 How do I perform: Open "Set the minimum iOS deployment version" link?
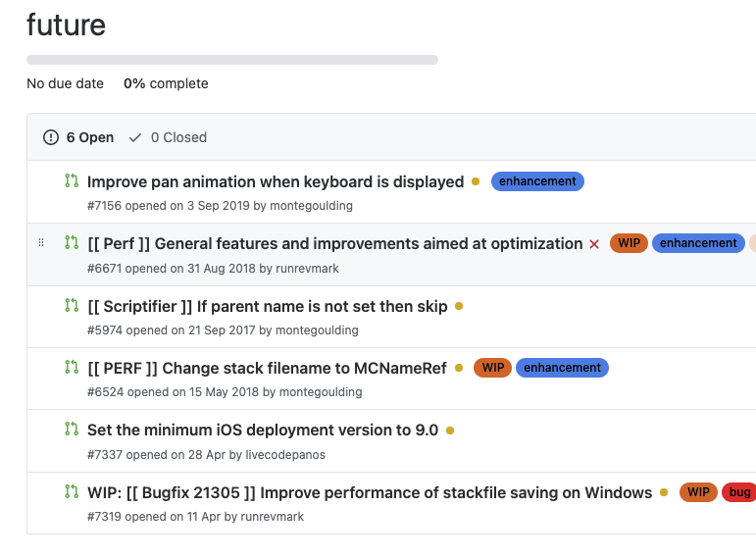coord(263,430)
